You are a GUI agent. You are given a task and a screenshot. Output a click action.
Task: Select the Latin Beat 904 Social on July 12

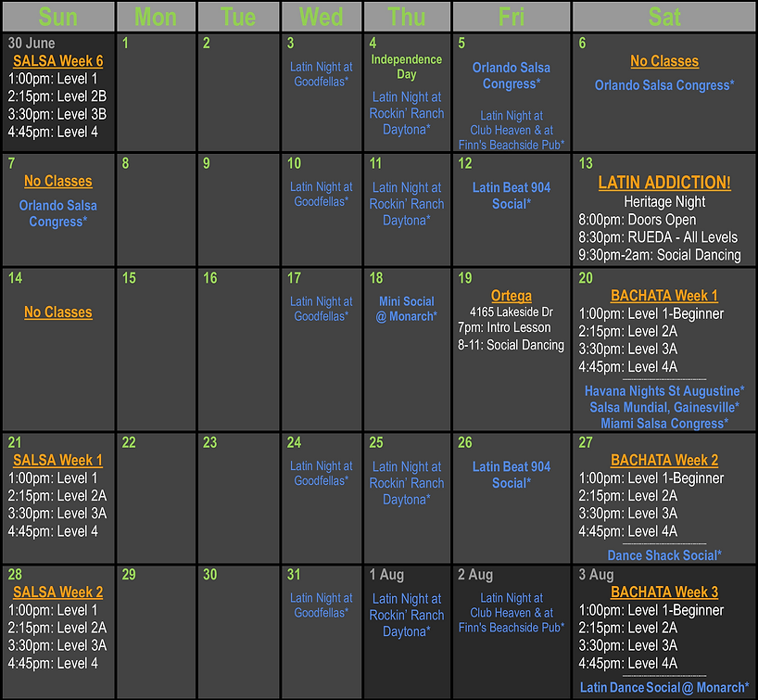(511, 196)
